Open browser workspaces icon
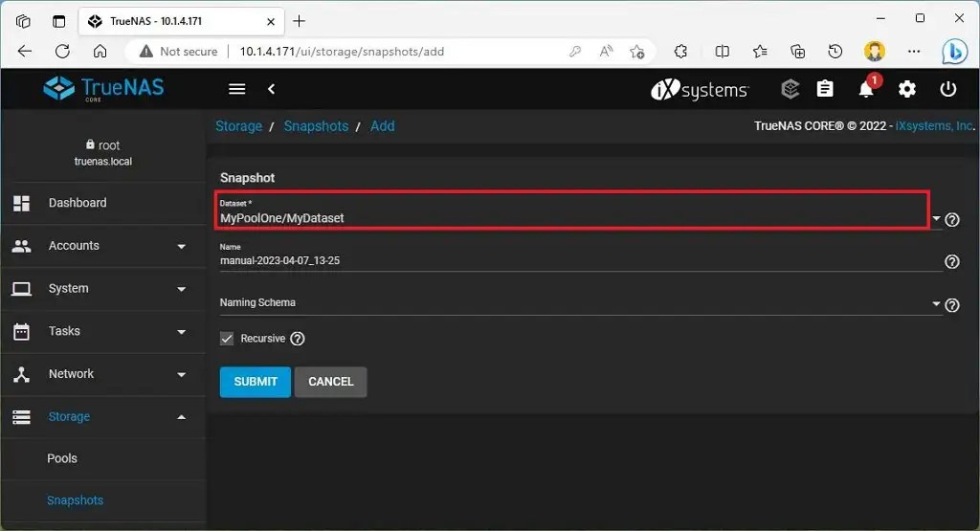Viewport: 980px width, 531px height. click(23, 21)
